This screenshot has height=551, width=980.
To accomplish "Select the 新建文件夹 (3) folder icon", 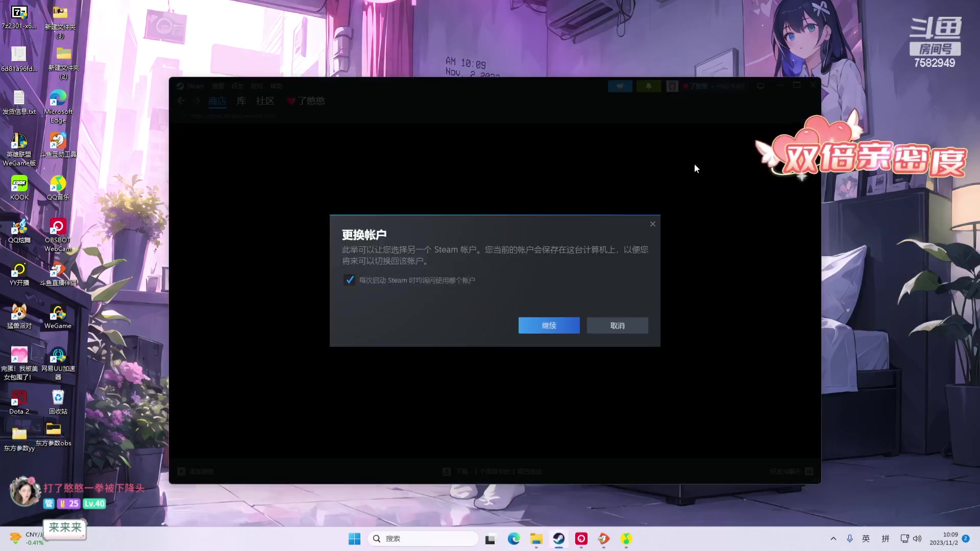I will (x=60, y=21).
